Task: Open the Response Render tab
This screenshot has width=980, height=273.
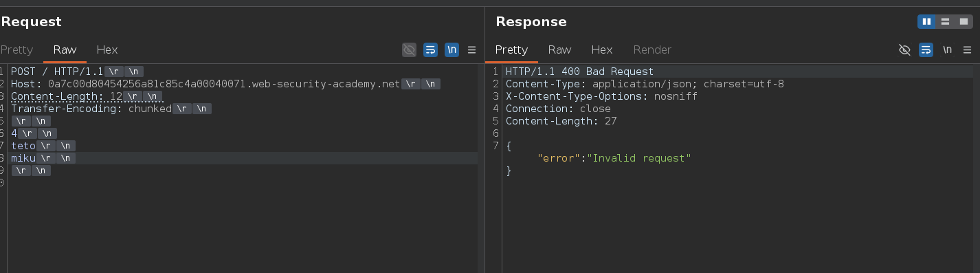Action: tap(652, 50)
